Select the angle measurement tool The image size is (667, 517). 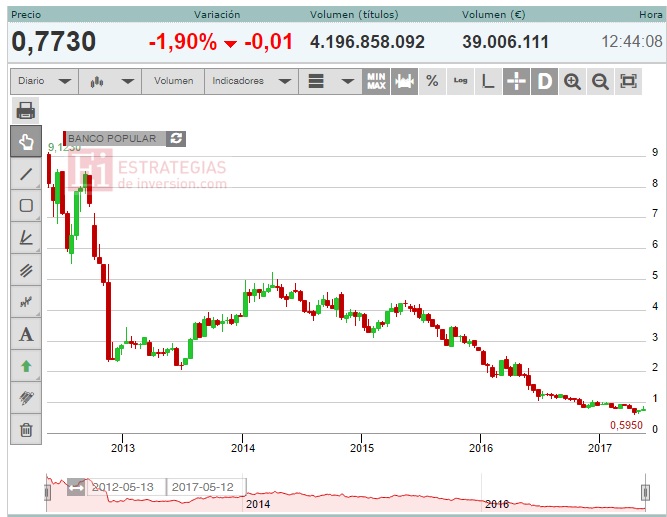[x=26, y=237]
